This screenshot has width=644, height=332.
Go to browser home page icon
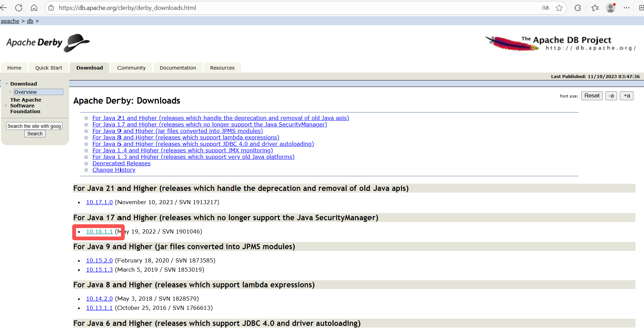(34, 7)
